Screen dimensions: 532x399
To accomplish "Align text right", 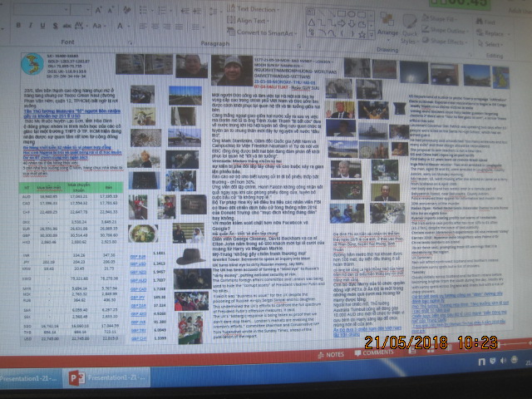I will click(x=167, y=27).
